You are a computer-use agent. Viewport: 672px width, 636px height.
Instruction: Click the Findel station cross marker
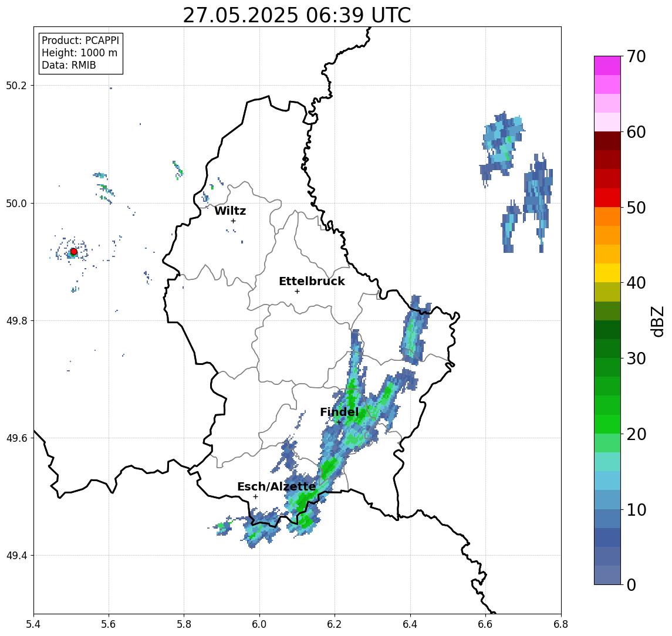point(339,422)
